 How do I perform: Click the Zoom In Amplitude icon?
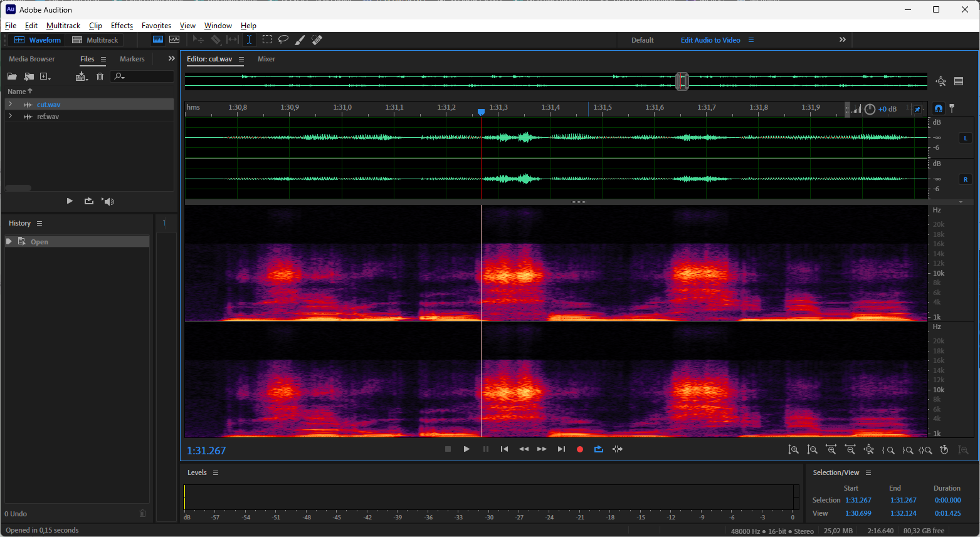[793, 450]
